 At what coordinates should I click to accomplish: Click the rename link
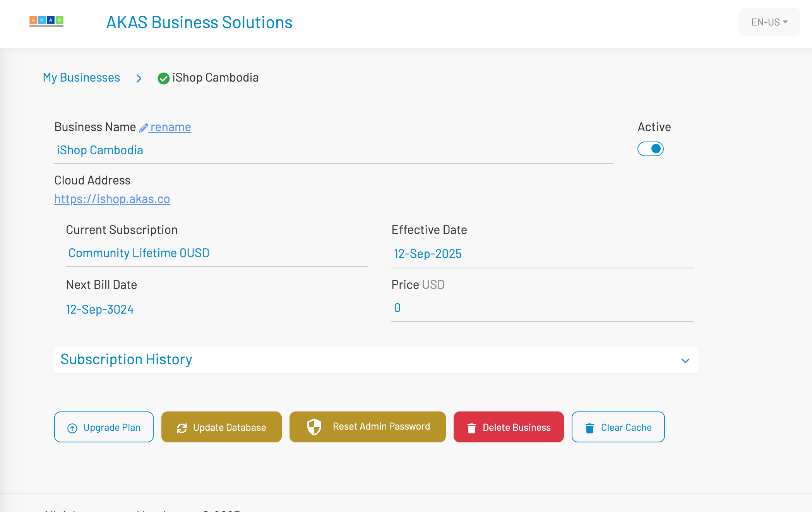[171, 127]
